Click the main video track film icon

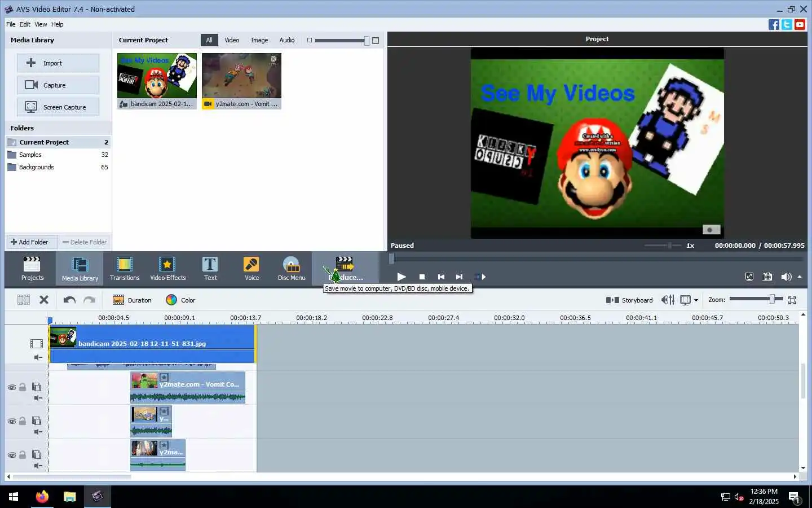37,343
